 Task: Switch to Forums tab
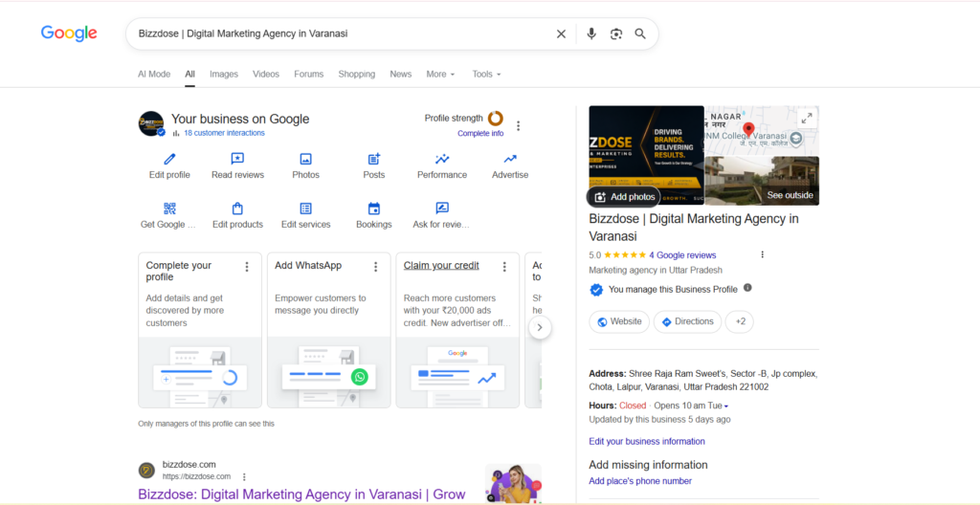(309, 74)
